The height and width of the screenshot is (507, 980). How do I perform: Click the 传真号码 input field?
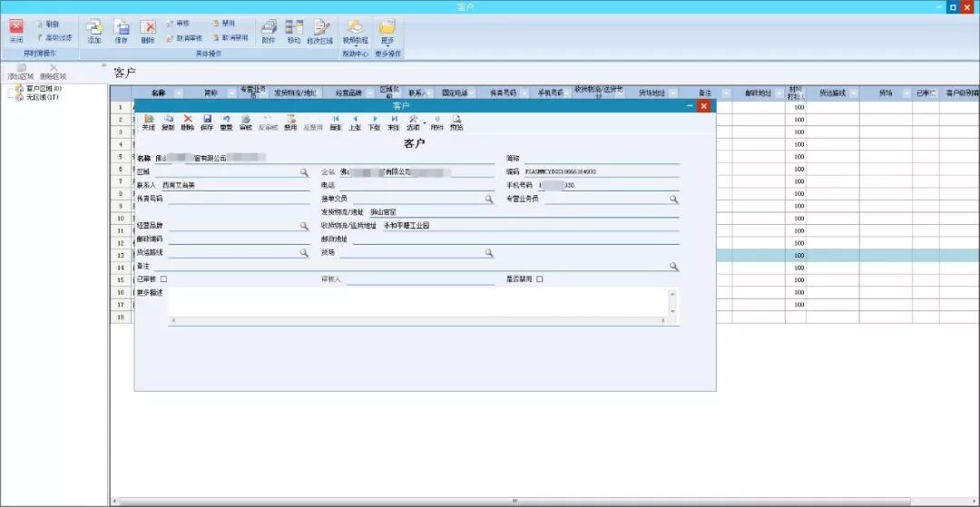pos(239,200)
